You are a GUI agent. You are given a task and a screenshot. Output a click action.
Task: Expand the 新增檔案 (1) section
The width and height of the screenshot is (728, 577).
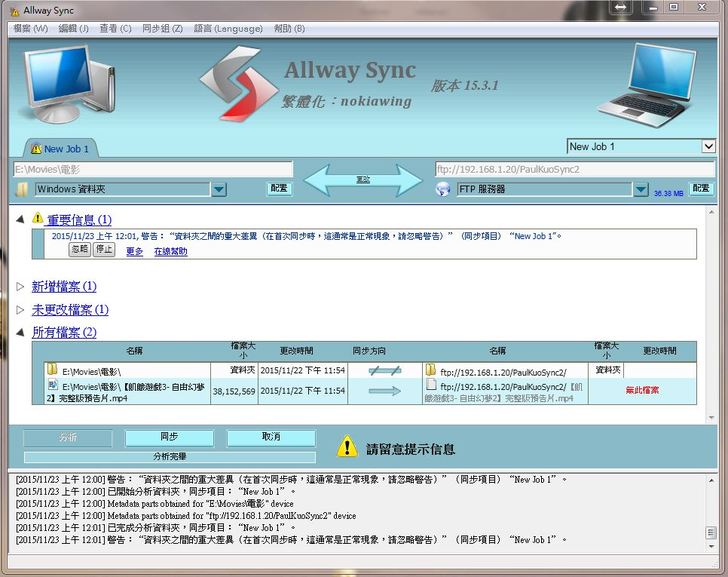tap(20, 286)
